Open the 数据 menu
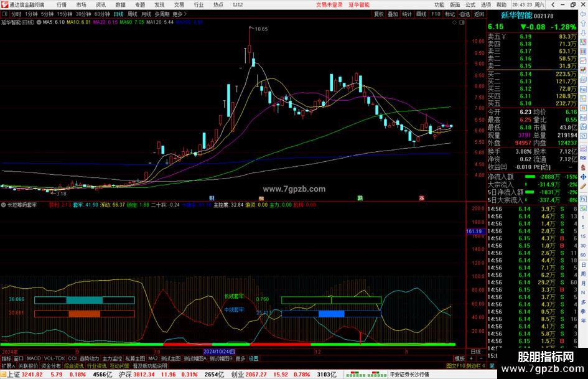This screenshot has height=379, width=588. [x=120, y=5]
